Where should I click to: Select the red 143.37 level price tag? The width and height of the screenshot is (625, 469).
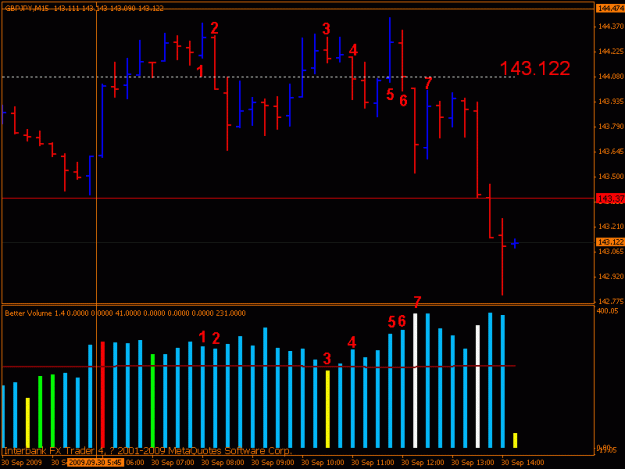point(610,198)
